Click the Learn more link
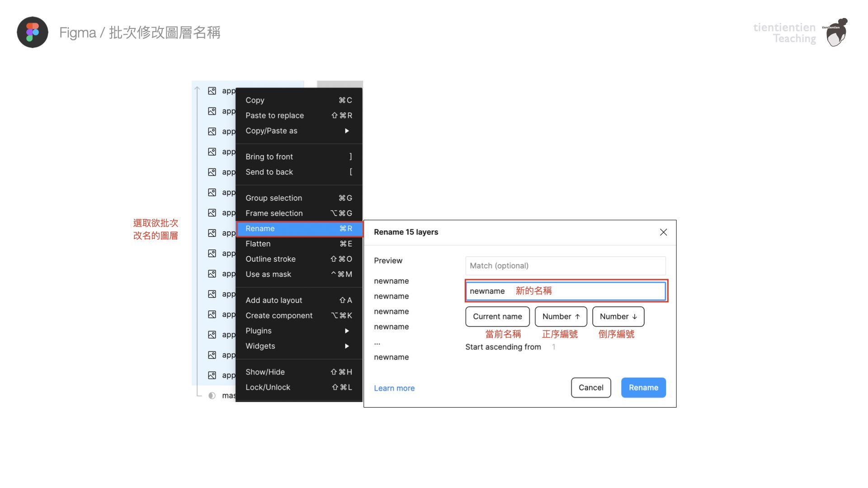 [x=394, y=388]
